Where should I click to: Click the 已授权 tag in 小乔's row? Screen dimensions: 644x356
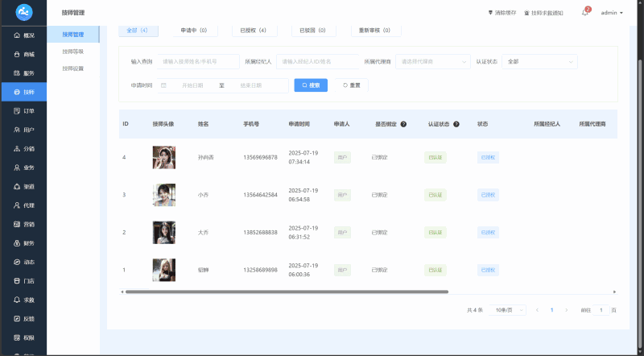pos(488,195)
